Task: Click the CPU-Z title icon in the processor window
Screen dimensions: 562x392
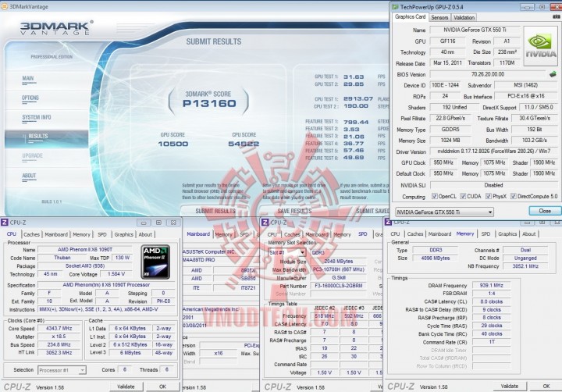Action: [5, 223]
